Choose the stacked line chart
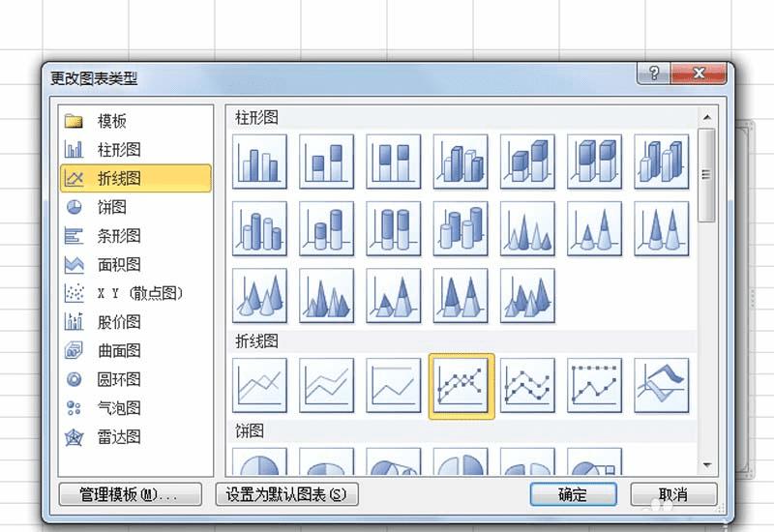 pyautogui.click(x=327, y=385)
